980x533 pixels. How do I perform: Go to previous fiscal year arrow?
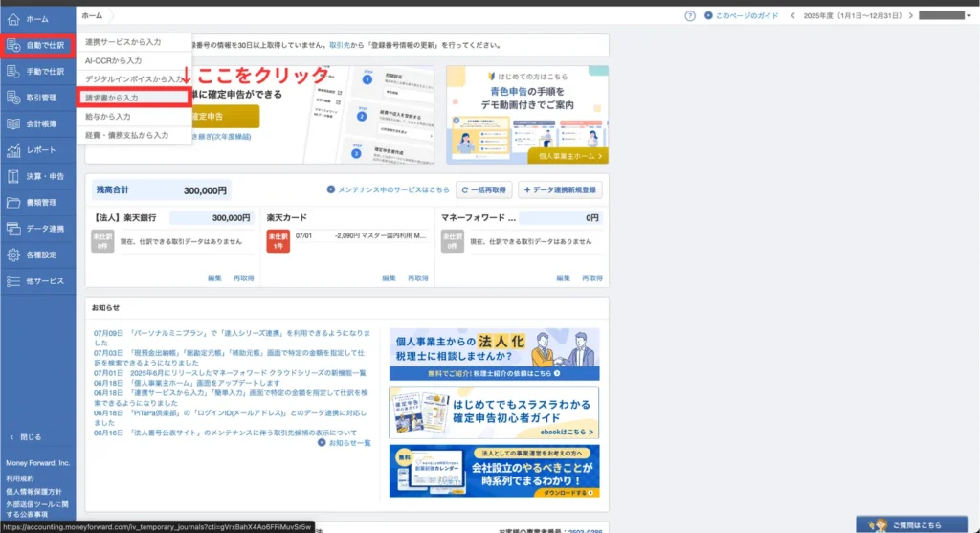pos(793,16)
